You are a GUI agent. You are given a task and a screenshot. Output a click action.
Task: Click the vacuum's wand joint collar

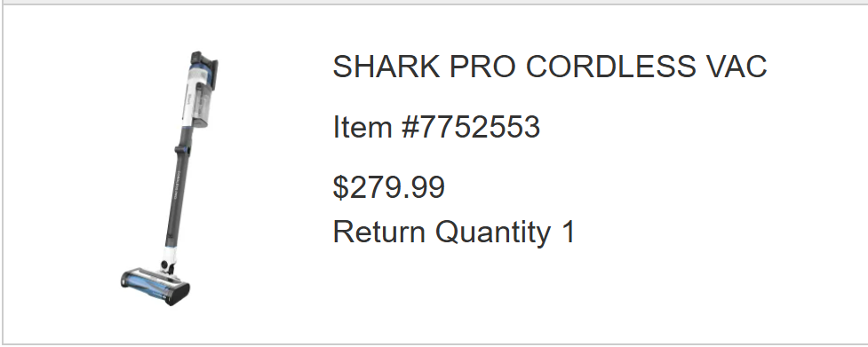[x=183, y=149]
